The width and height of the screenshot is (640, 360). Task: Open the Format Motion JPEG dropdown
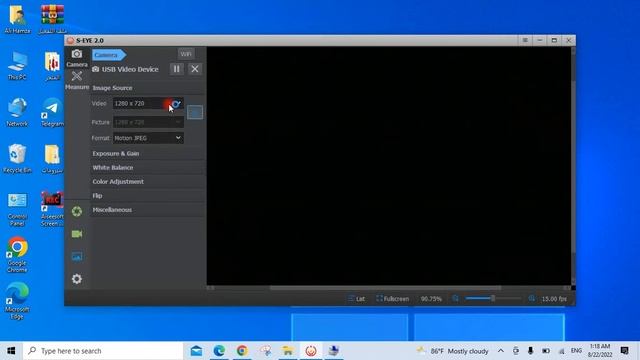tap(148, 138)
